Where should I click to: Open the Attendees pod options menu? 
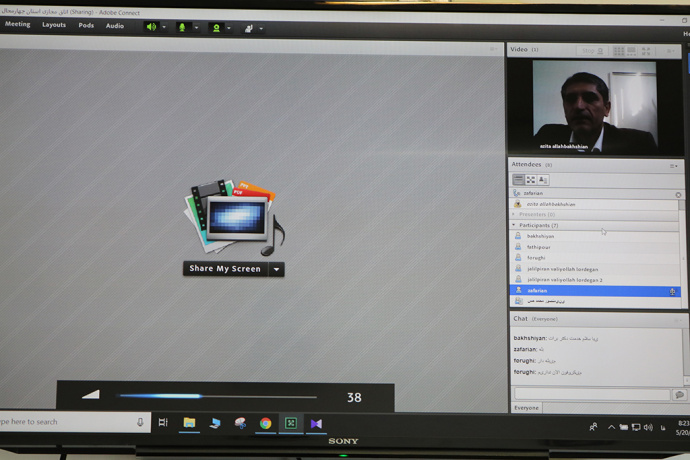click(674, 165)
